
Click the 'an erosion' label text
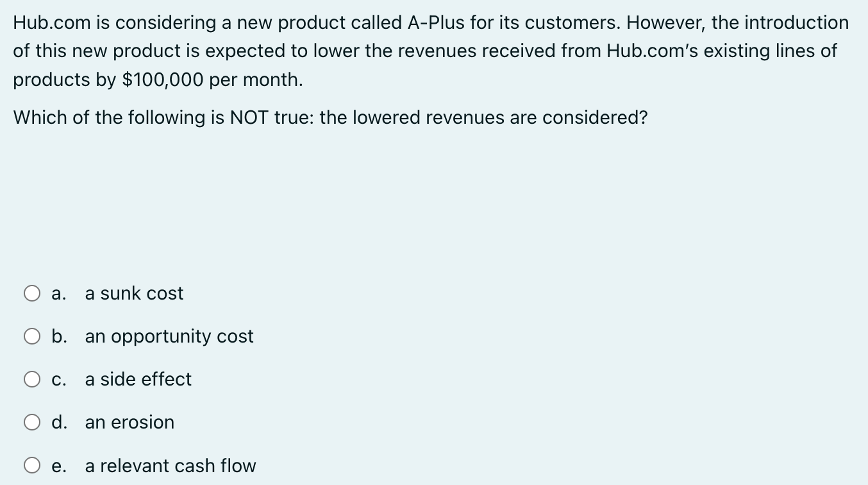click(129, 422)
